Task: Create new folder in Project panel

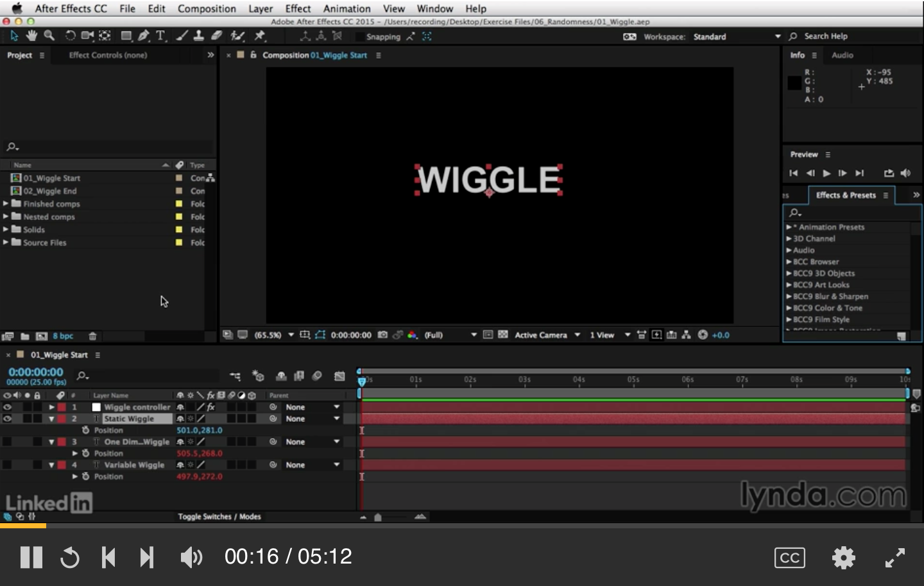Action: pyautogui.click(x=24, y=336)
